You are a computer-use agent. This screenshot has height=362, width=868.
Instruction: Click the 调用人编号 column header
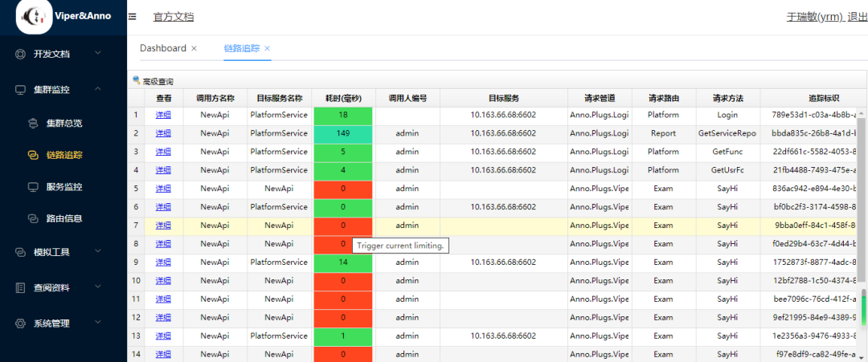(x=407, y=99)
